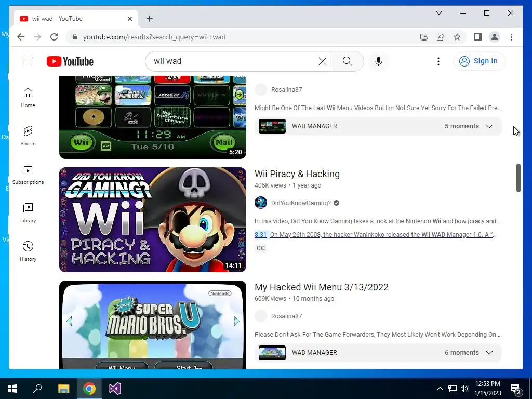Click WAD MANAGER chapter in 6 moments row
The width and height of the screenshot is (532, 399).
click(314, 353)
